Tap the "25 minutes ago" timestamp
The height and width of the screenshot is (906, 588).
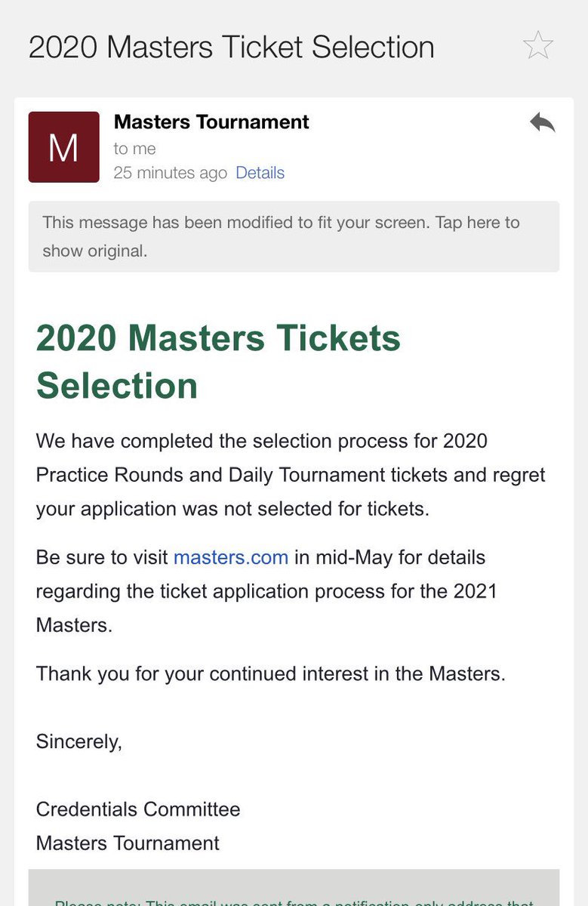point(170,173)
